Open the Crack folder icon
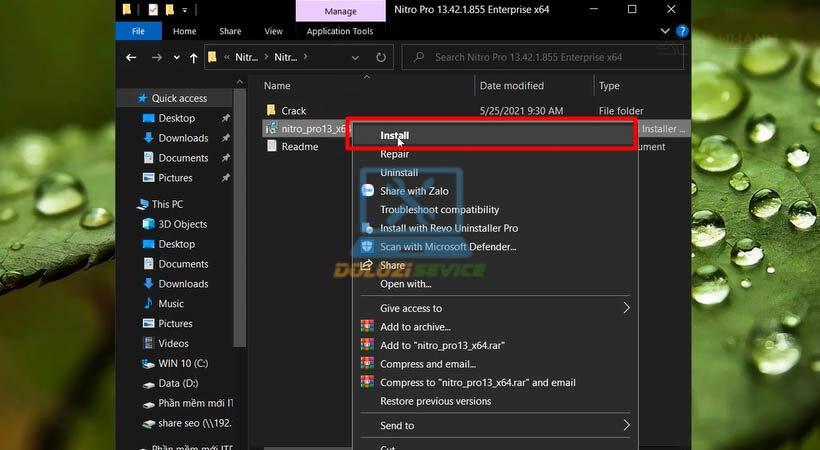Image resolution: width=820 pixels, height=450 pixels. (271, 111)
